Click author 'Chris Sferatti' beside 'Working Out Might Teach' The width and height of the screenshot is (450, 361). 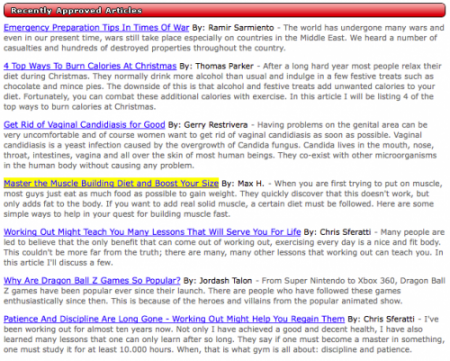pos(345,232)
